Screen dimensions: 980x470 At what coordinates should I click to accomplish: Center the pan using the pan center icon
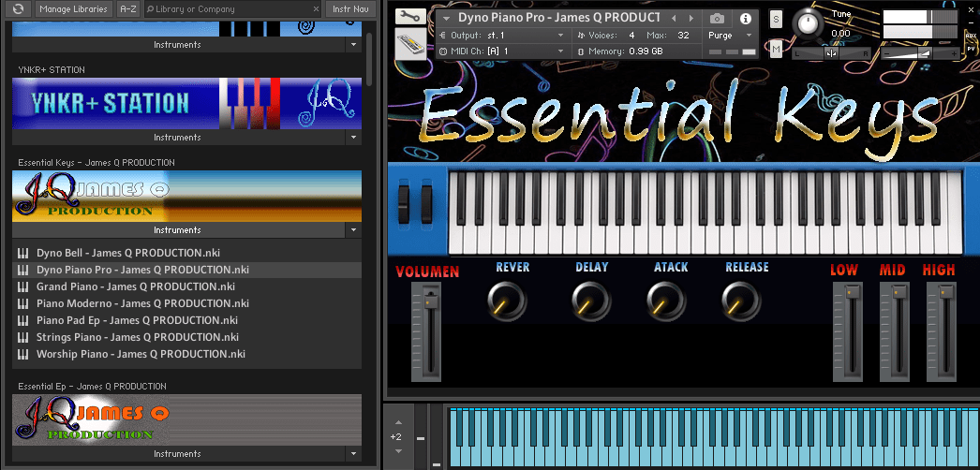(831, 53)
